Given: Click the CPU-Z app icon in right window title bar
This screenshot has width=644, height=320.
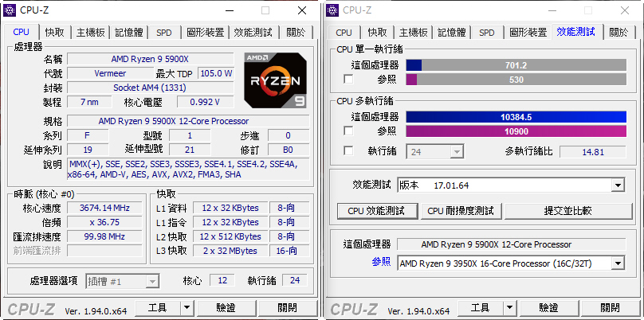Looking at the screenshot, I should [x=332, y=10].
